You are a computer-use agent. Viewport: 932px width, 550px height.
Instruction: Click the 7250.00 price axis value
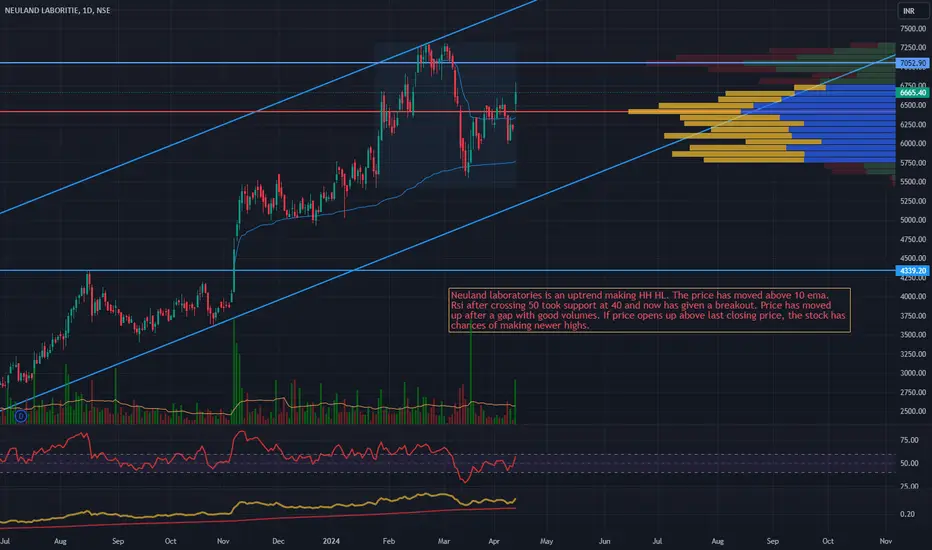click(912, 47)
